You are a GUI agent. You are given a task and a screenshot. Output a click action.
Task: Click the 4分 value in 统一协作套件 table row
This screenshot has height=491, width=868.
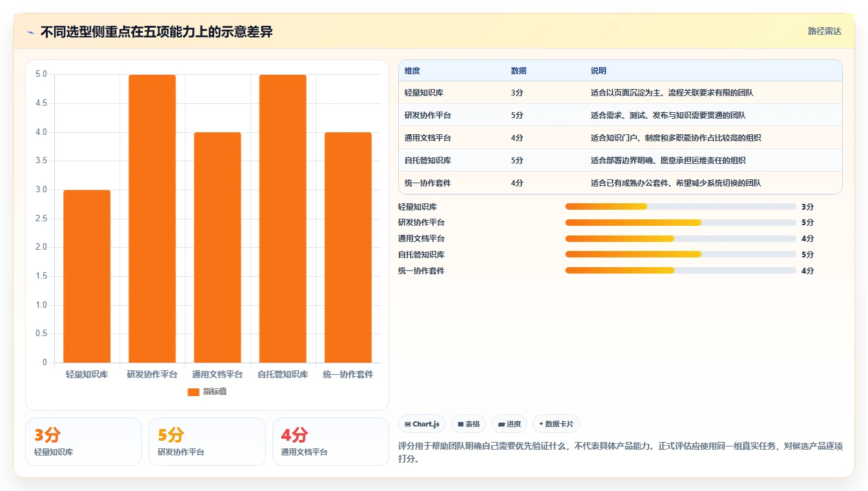click(x=517, y=183)
